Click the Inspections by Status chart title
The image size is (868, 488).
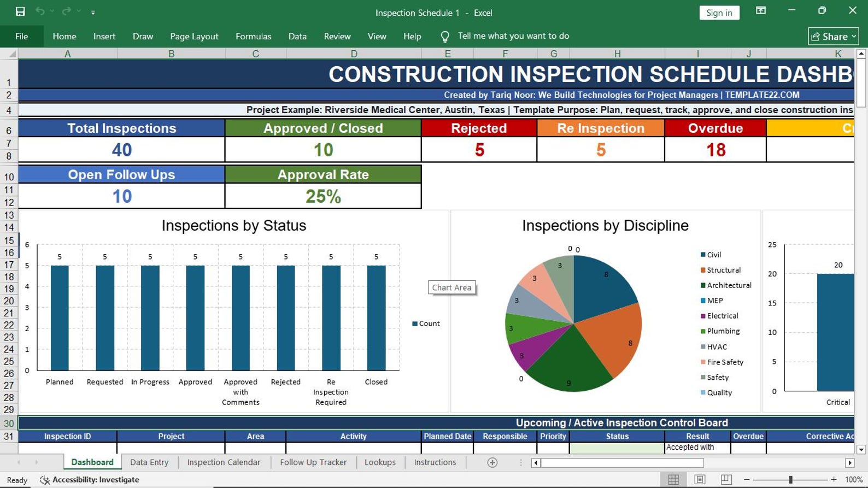click(x=234, y=226)
